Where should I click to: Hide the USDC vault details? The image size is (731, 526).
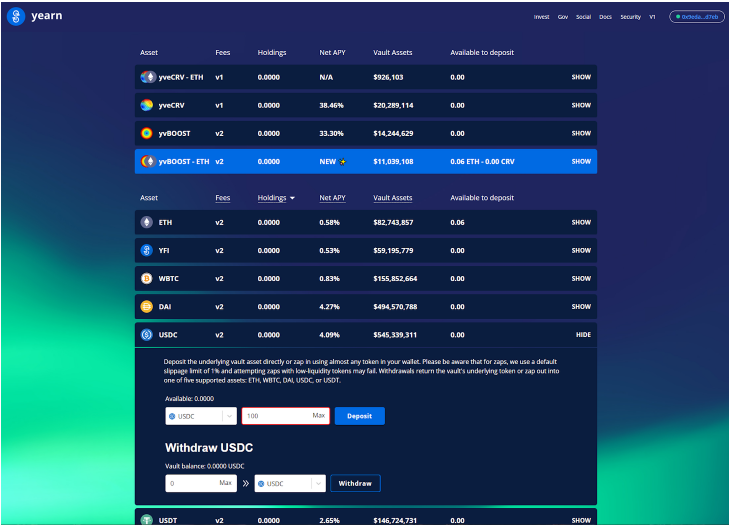(x=583, y=335)
